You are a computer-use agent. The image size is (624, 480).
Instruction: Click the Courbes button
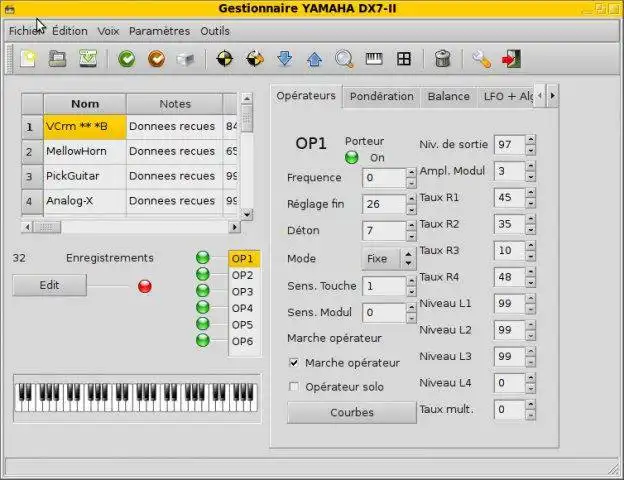[x=352, y=412]
